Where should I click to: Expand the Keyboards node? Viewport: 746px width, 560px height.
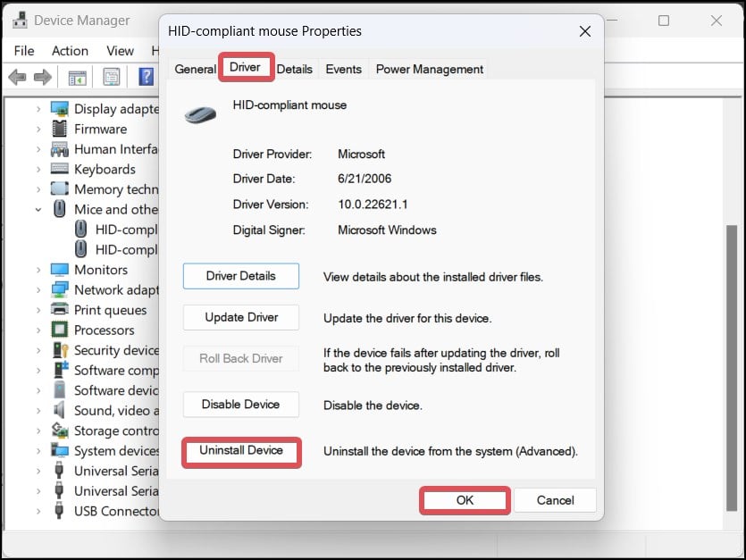click(38, 169)
